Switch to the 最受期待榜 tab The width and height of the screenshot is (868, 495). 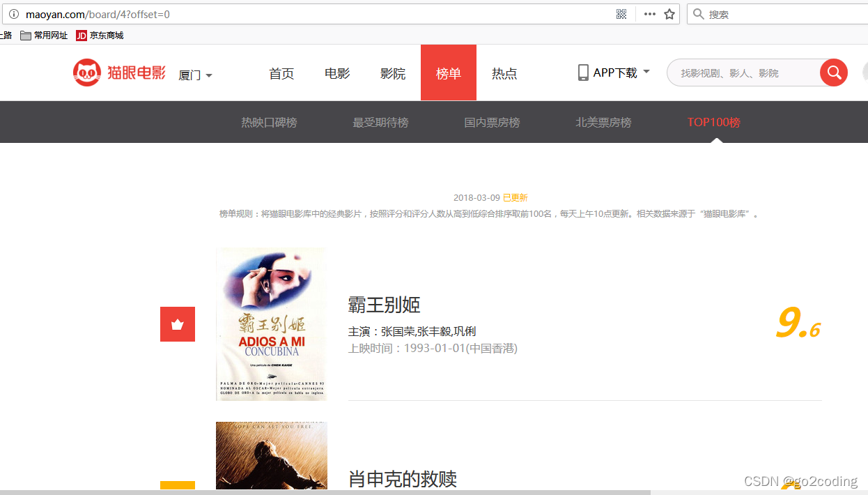click(x=380, y=123)
